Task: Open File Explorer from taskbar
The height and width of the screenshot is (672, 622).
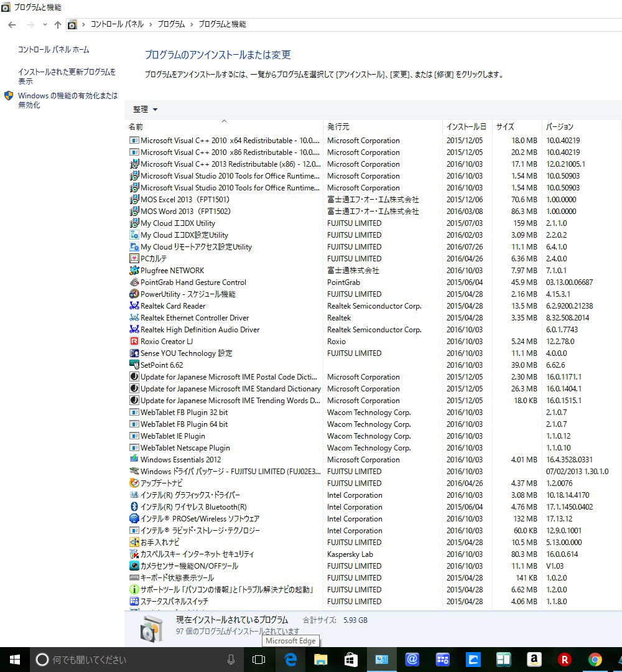Action: 320,660
